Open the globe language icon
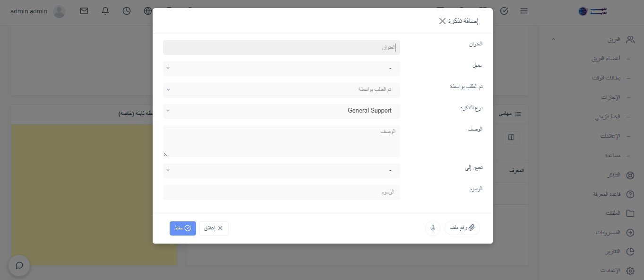This screenshot has width=644, height=280. (148, 10)
